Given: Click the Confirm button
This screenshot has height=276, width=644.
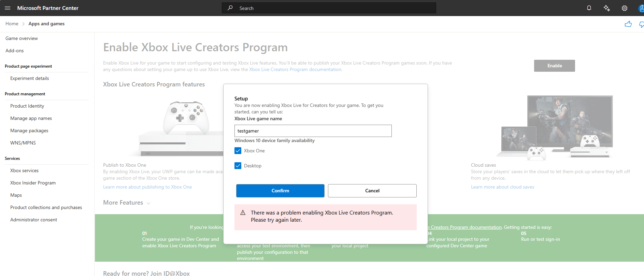Looking at the screenshot, I should [280, 191].
